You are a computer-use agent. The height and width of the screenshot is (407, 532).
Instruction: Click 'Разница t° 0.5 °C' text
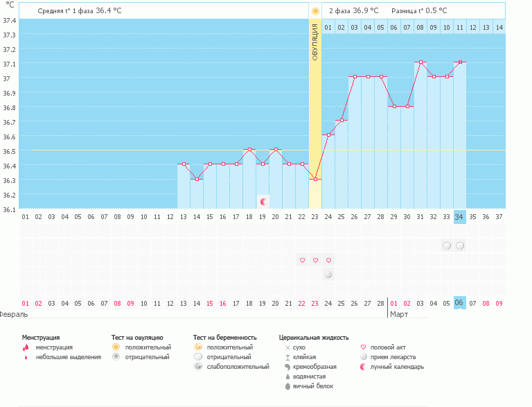click(419, 11)
